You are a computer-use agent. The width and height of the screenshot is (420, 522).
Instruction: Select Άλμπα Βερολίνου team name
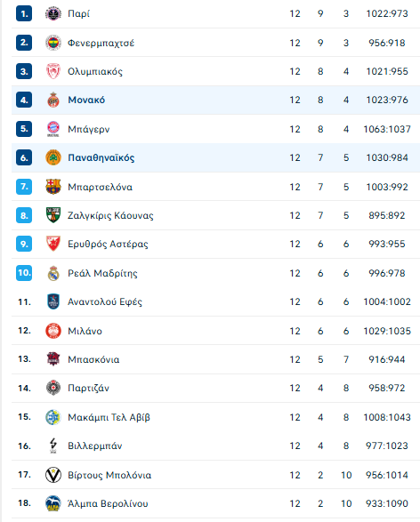coord(108,503)
